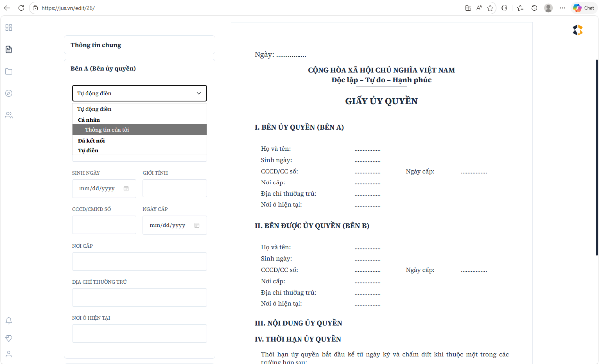
Task: Open the folder icon in the sidebar
Action: point(8,71)
